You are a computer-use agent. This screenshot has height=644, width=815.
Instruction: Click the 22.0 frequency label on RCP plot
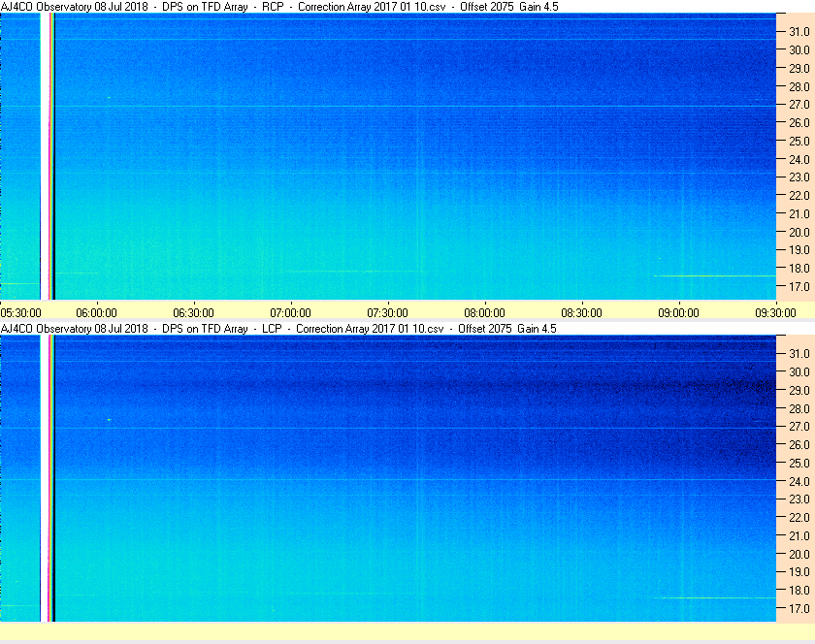point(799,196)
